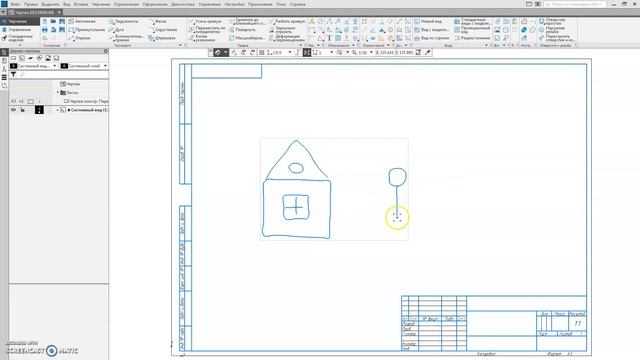This screenshot has width=640, height=360.
Task: Select the Прямоугольник tool
Action: coord(87,30)
